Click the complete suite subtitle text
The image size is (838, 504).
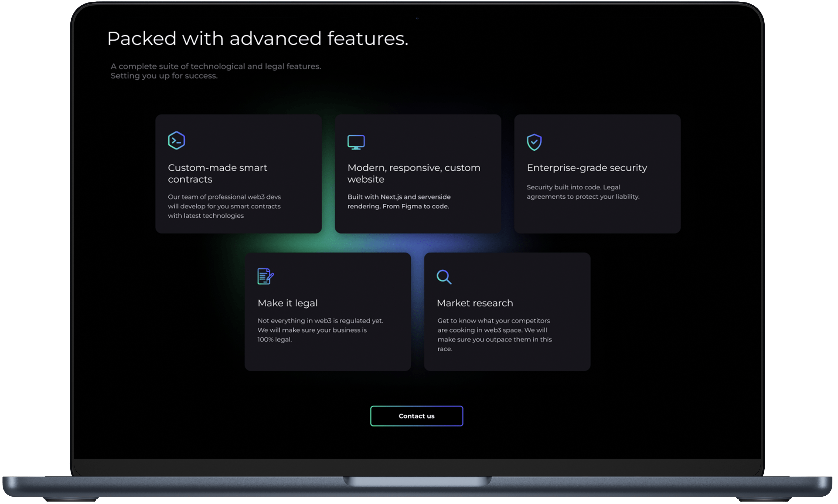coord(216,71)
